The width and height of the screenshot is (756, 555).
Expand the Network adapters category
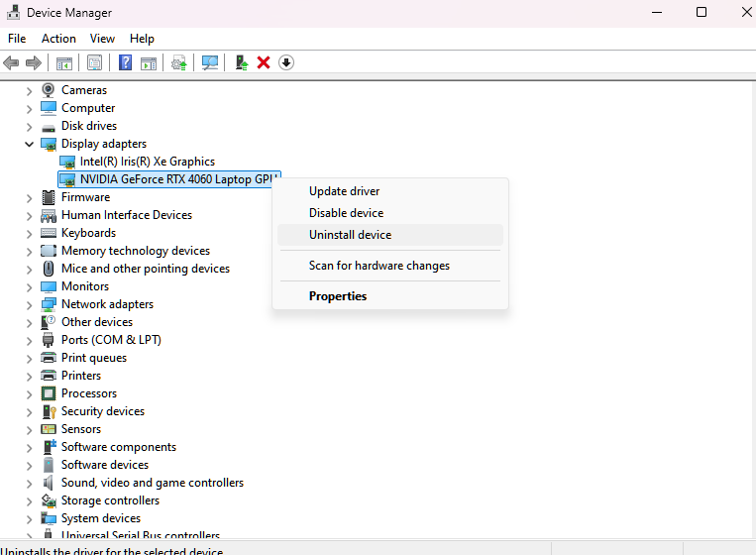click(29, 304)
